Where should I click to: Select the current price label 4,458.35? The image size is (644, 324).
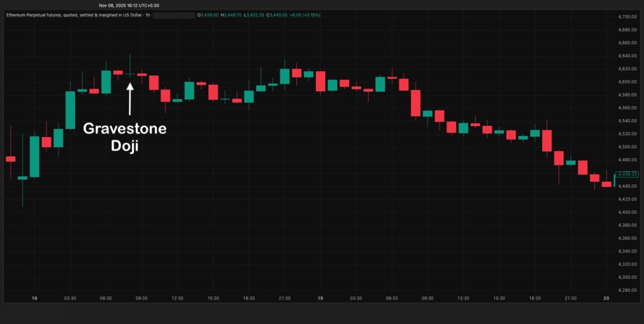coord(627,174)
